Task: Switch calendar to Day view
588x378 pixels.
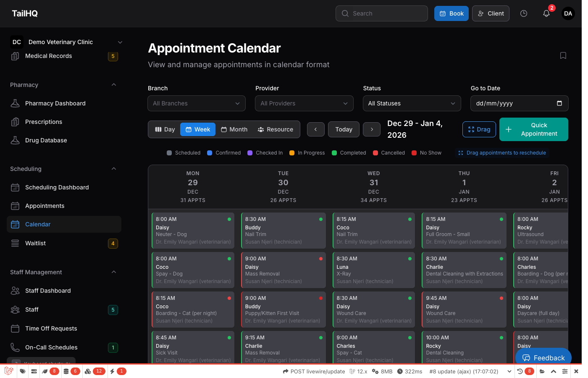Action: (165, 129)
